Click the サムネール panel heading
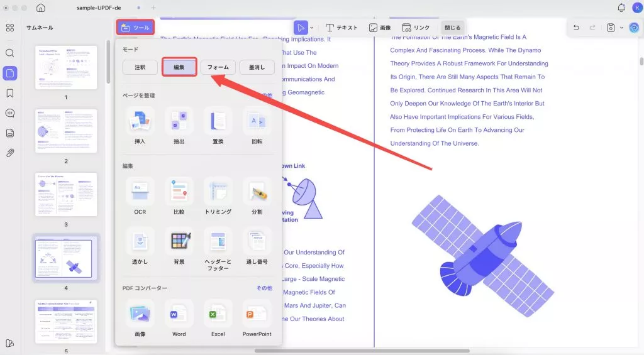The width and height of the screenshot is (644, 355). click(40, 28)
